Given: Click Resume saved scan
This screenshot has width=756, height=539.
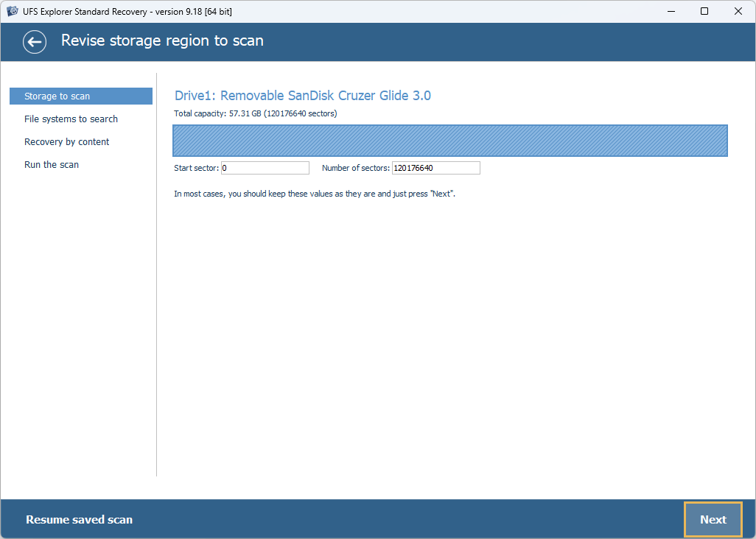Looking at the screenshot, I should [79, 519].
